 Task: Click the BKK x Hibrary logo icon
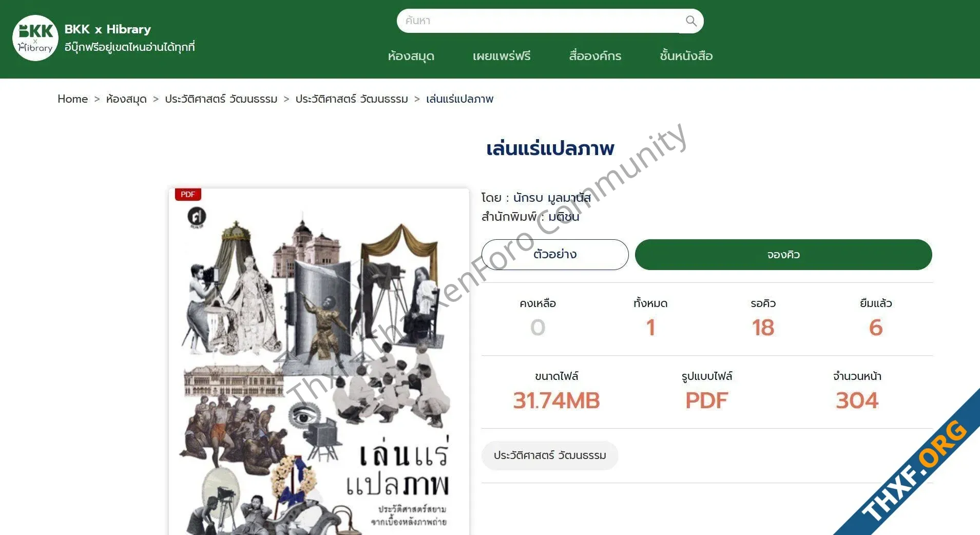point(35,38)
